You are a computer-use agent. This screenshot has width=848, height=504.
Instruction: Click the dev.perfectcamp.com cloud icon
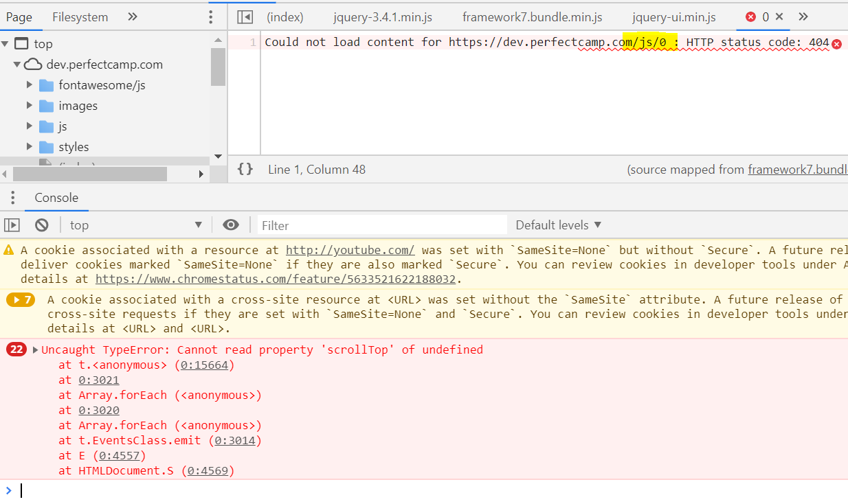33,65
